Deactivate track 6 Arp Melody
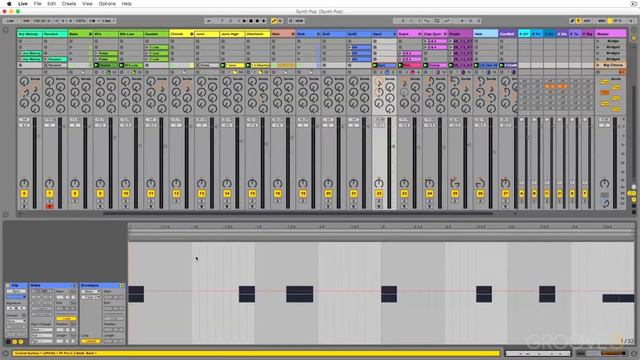 [24, 194]
